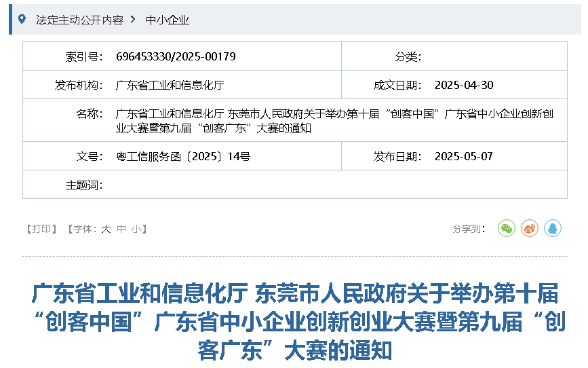588x368 pixels.
Task: Click the issuing agency 广东省工业和信息化厅 value
Action: (170, 85)
